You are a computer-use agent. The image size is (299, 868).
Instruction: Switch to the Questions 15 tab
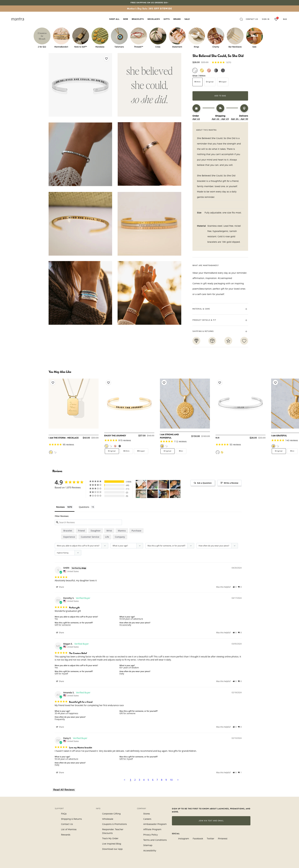click(x=86, y=507)
